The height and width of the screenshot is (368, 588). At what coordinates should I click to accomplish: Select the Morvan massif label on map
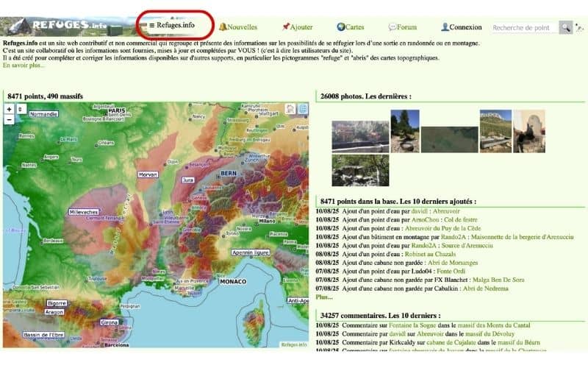(x=148, y=174)
